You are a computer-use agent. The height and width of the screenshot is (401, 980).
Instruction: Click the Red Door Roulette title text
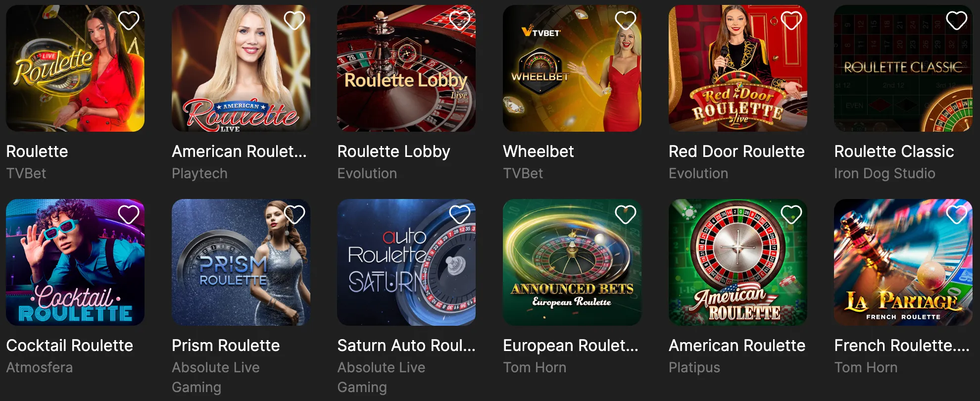tap(736, 151)
